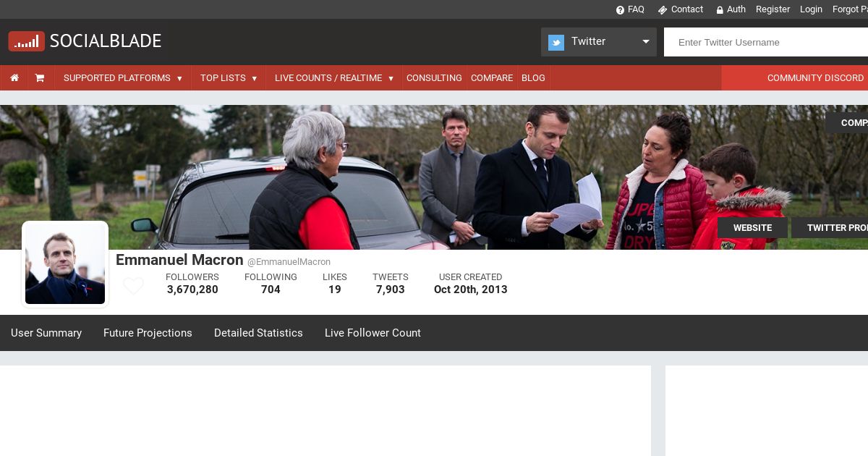This screenshot has width=868, height=456.
Task: Click the FAQ question mark icon
Action: [620, 10]
